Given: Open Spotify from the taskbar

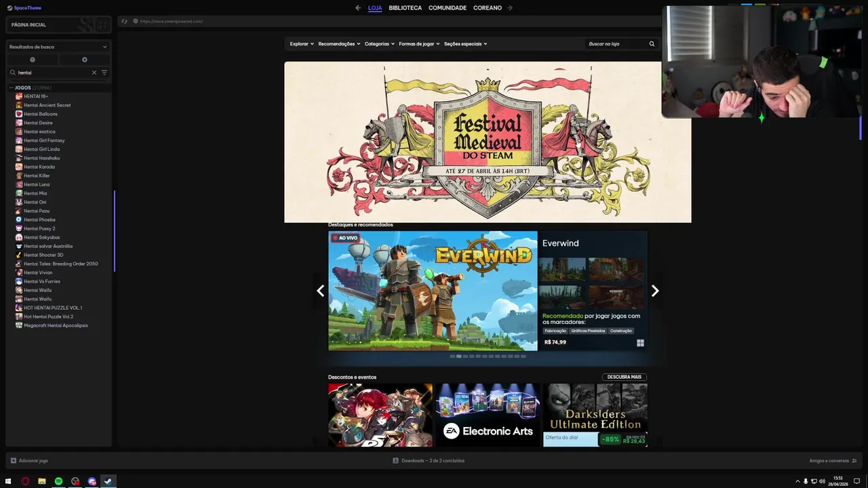Looking at the screenshot, I should 58,481.
